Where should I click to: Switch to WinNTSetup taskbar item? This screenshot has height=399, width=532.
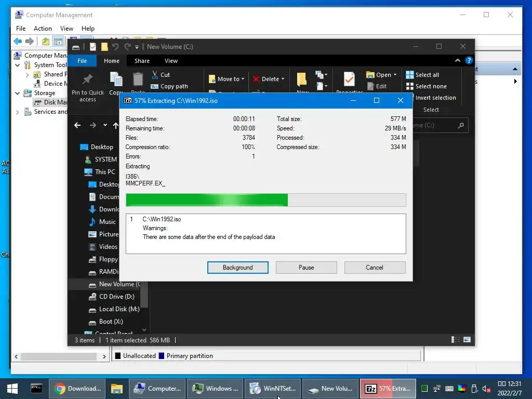pyautogui.click(x=272, y=389)
